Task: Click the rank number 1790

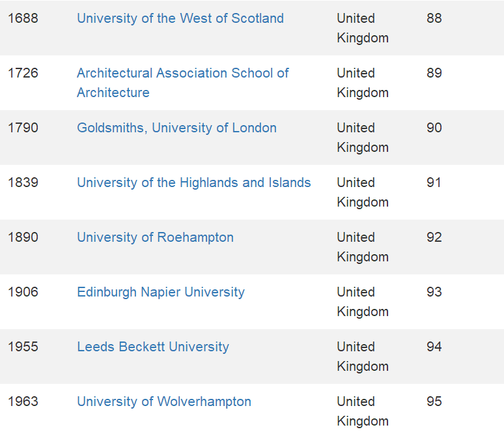Action: click(x=23, y=128)
